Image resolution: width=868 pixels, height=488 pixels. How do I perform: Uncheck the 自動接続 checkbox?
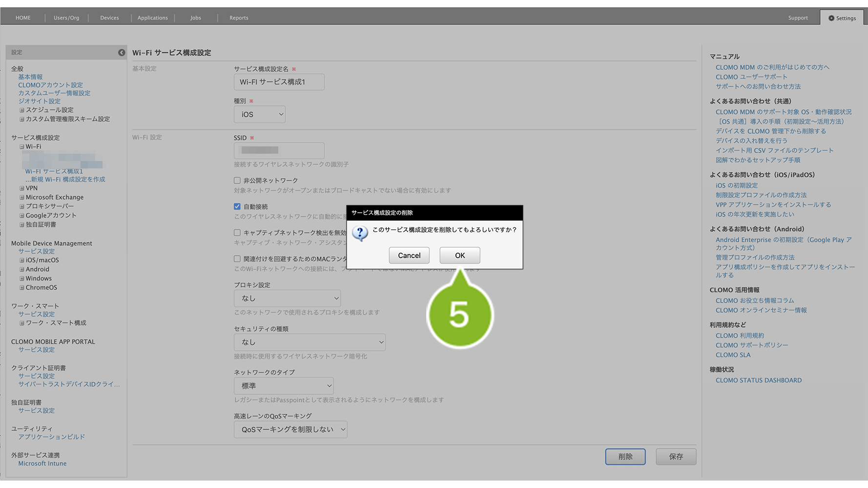click(x=237, y=207)
